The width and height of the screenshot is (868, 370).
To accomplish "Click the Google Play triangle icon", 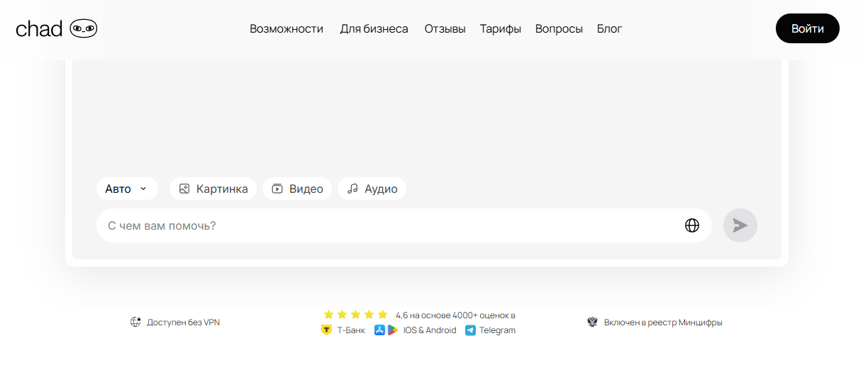I will [392, 330].
